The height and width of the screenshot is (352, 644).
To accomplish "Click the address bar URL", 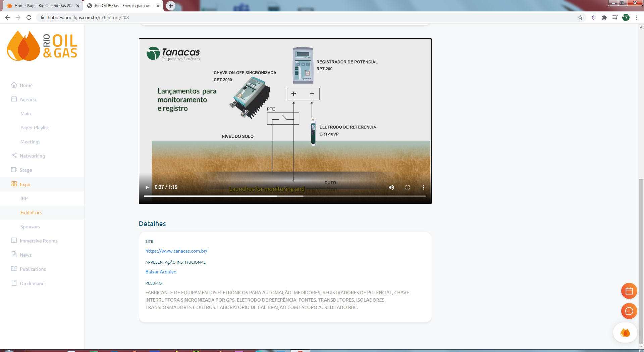I will [88, 17].
